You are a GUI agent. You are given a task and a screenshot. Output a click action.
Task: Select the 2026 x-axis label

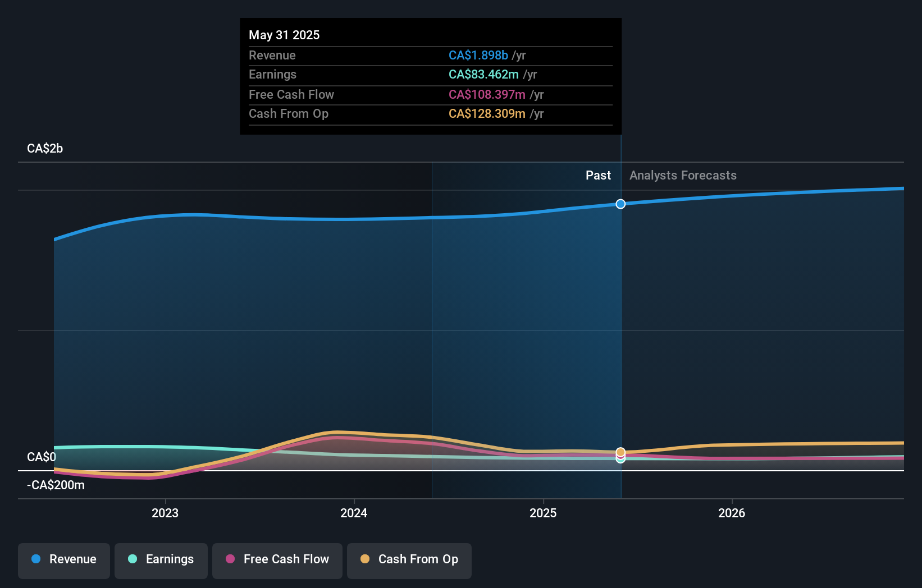732,513
